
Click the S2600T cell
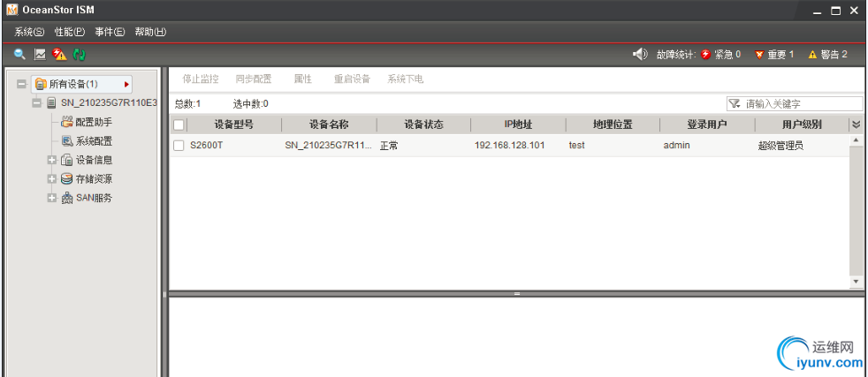tap(207, 146)
